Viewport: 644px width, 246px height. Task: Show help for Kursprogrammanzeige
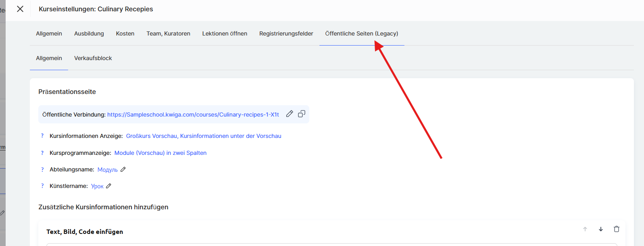tap(42, 153)
